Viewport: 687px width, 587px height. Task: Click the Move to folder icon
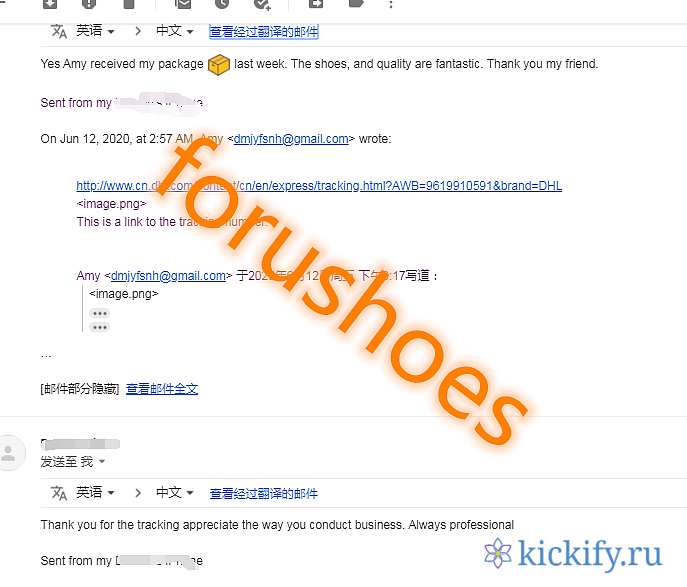(x=316, y=4)
